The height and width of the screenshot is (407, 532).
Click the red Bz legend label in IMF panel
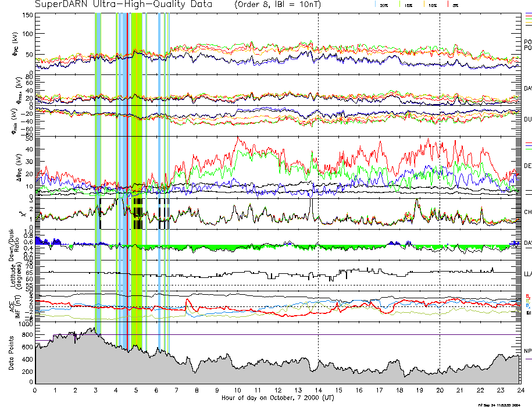coord(527,295)
